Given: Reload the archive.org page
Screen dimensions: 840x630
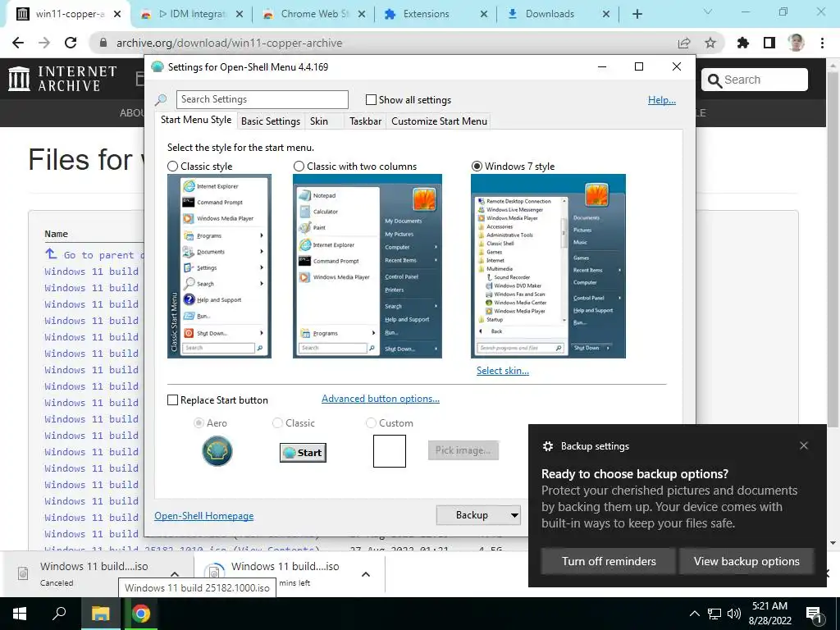Looking at the screenshot, I should 71,43.
